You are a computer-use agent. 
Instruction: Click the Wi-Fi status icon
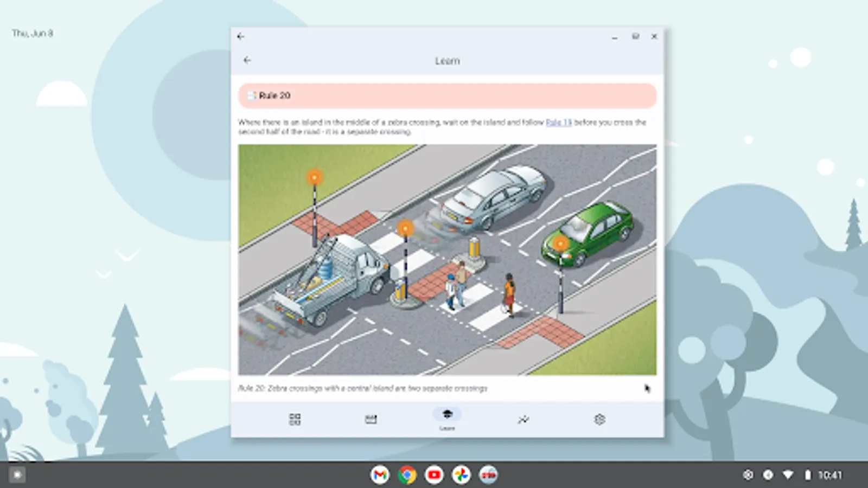[x=788, y=475]
